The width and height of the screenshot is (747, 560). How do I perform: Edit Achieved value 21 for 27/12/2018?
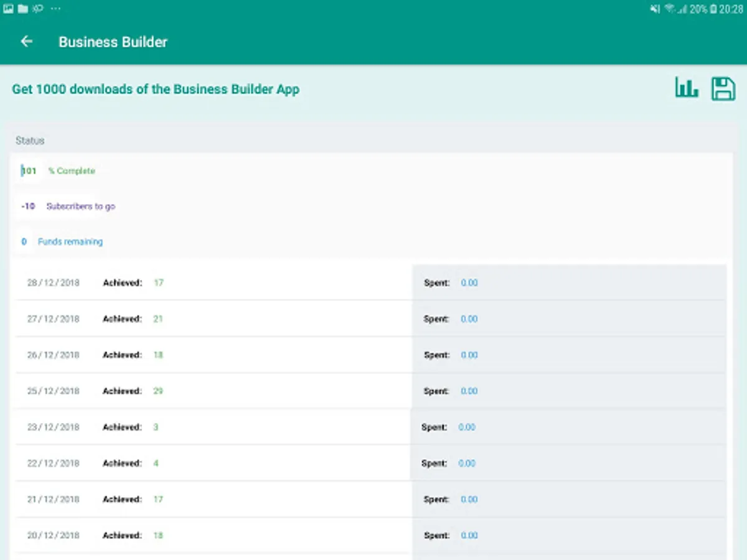[158, 319]
